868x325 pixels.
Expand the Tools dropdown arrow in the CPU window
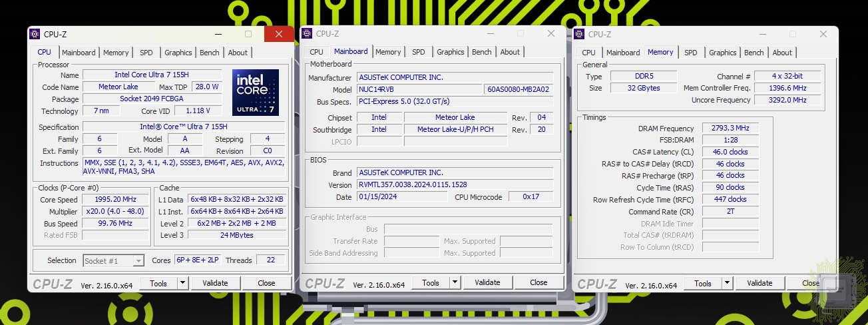(x=183, y=283)
